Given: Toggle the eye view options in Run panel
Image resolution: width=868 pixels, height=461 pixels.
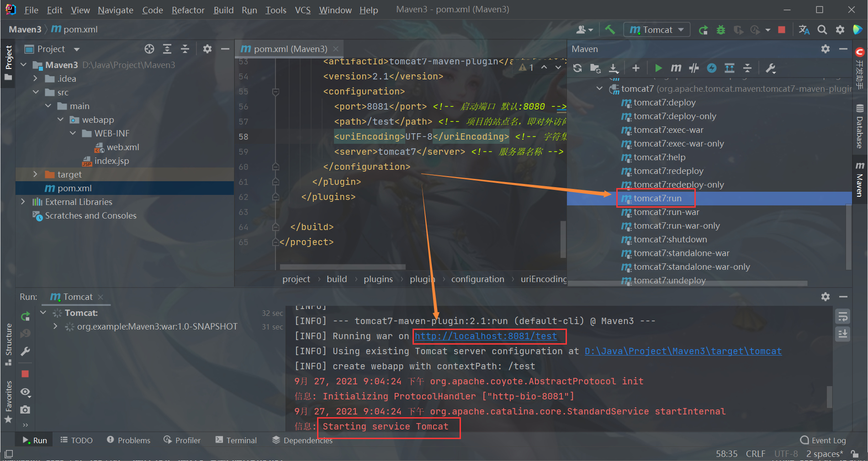Looking at the screenshot, I should point(26,392).
